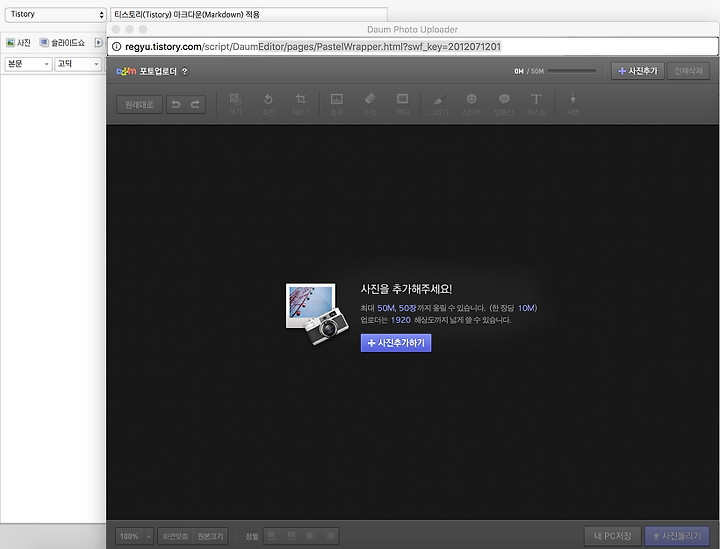Screen dimensions: 720x549
Task: Click the Daum logo in uploader header
Action: [x=126, y=71]
